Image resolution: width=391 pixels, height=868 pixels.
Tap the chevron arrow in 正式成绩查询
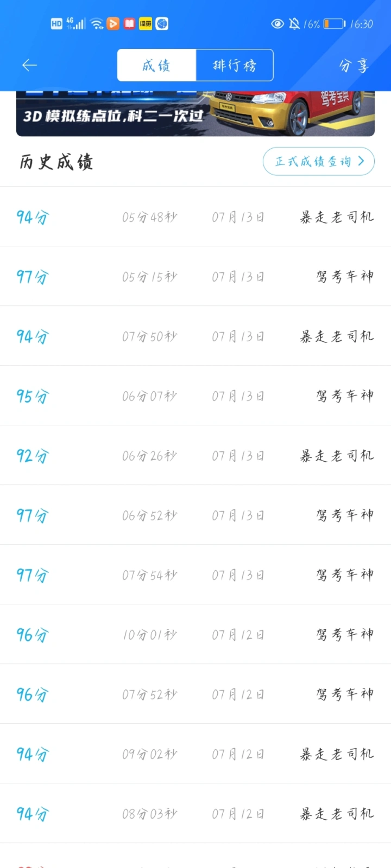coord(361,161)
